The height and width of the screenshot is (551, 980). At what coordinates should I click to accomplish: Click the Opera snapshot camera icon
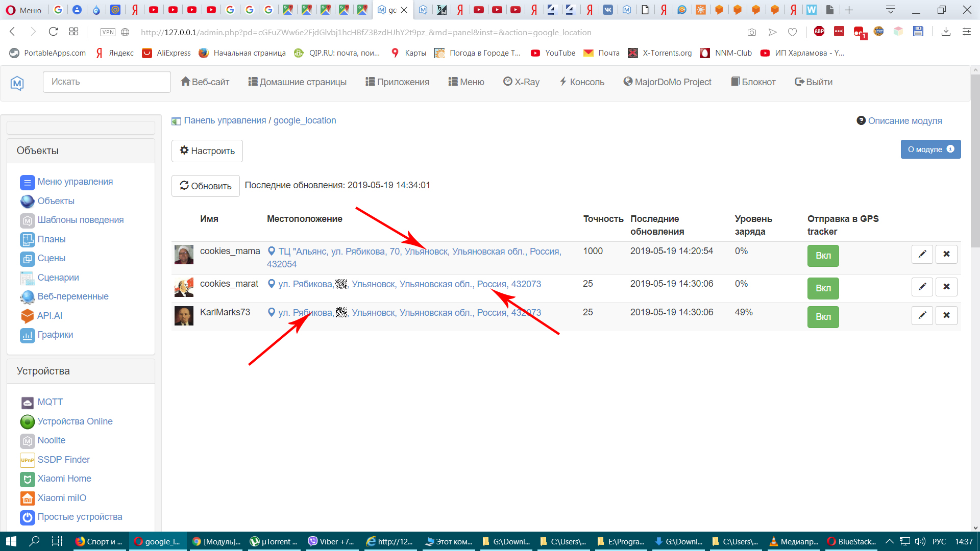pyautogui.click(x=751, y=32)
